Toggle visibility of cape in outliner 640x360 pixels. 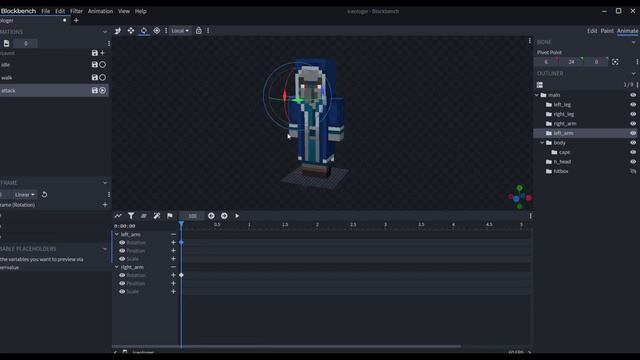click(633, 152)
